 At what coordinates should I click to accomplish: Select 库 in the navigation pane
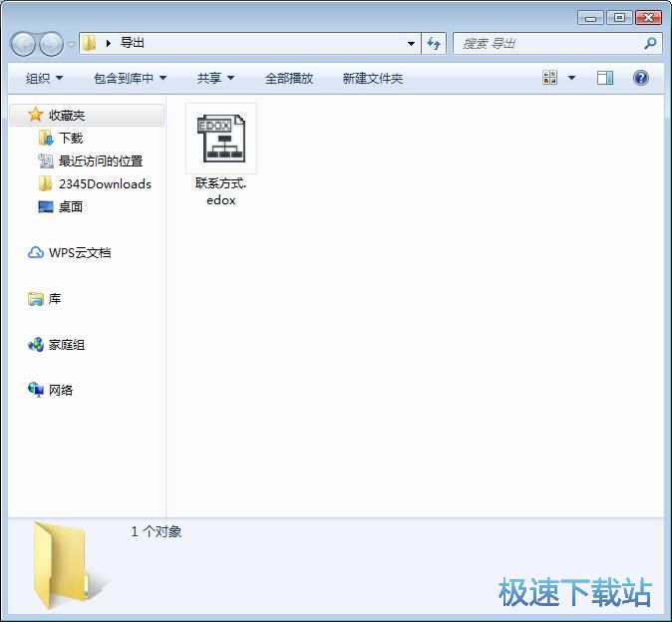tap(44, 299)
